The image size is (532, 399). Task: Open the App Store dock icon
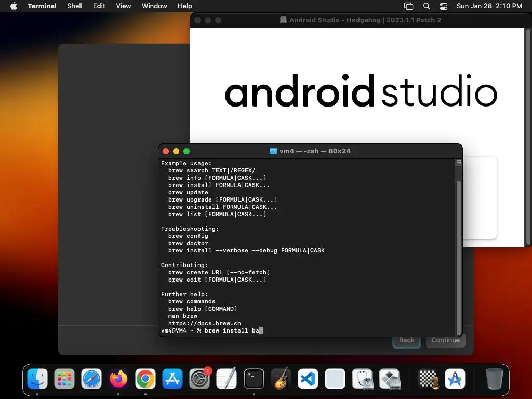click(172, 379)
